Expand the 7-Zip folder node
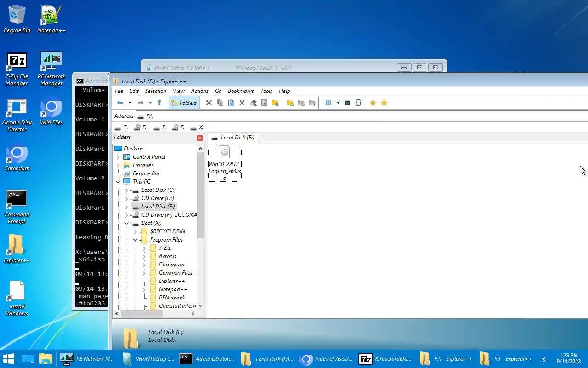The width and height of the screenshot is (588, 368). click(x=144, y=248)
